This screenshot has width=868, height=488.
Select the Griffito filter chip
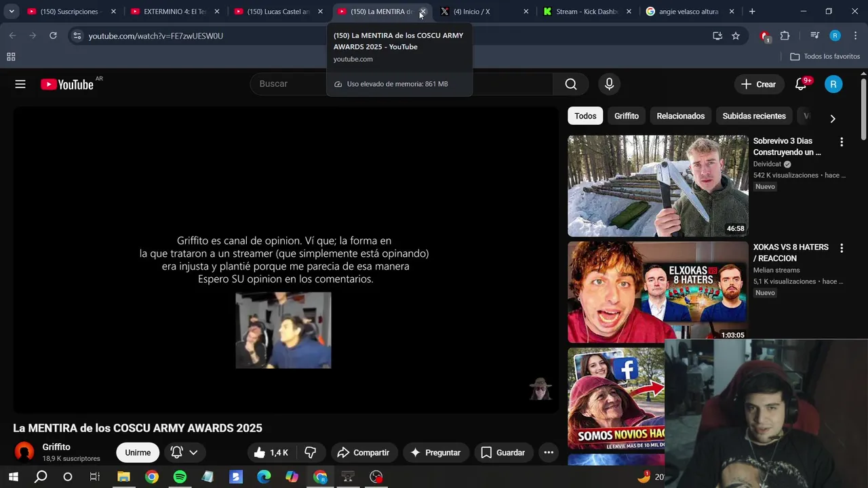tap(627, 116)
